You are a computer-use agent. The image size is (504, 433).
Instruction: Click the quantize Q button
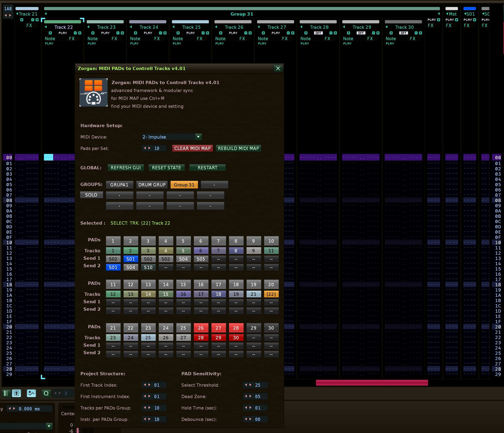click(46, 393)
